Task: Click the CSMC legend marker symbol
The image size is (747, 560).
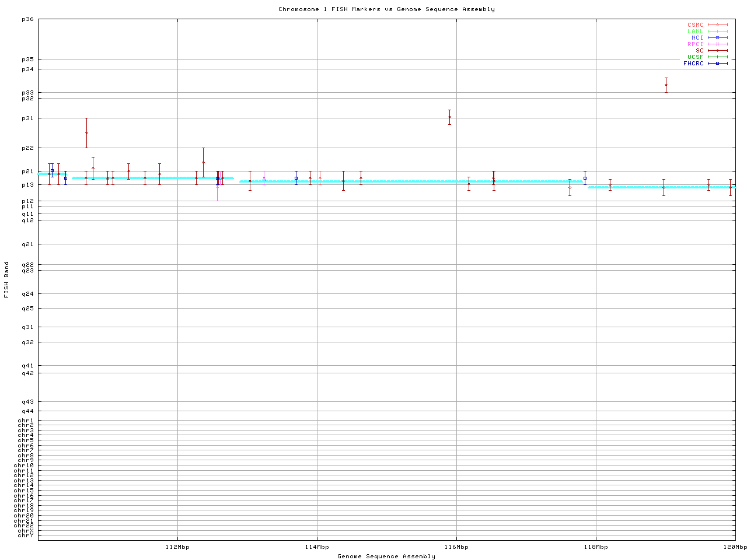Action: click(717, 25)
